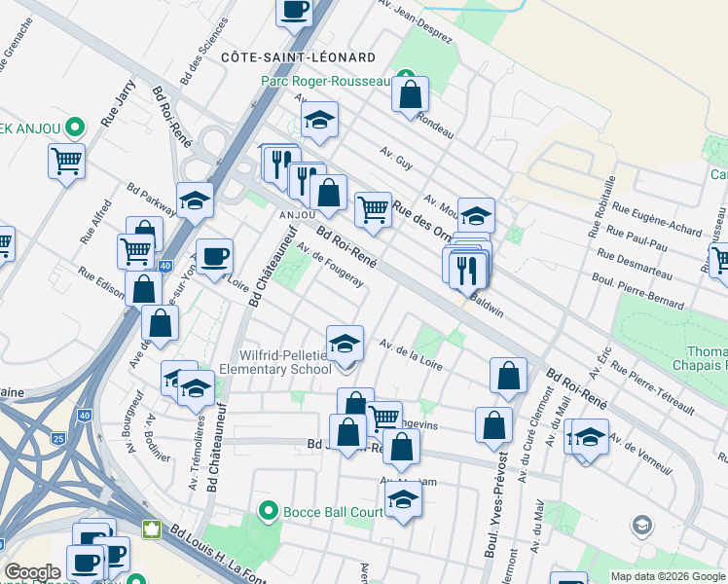Open the coffee cup marker west of Bd Châteauneuf
Screen dimensions: 728x584
coord(214,259)
